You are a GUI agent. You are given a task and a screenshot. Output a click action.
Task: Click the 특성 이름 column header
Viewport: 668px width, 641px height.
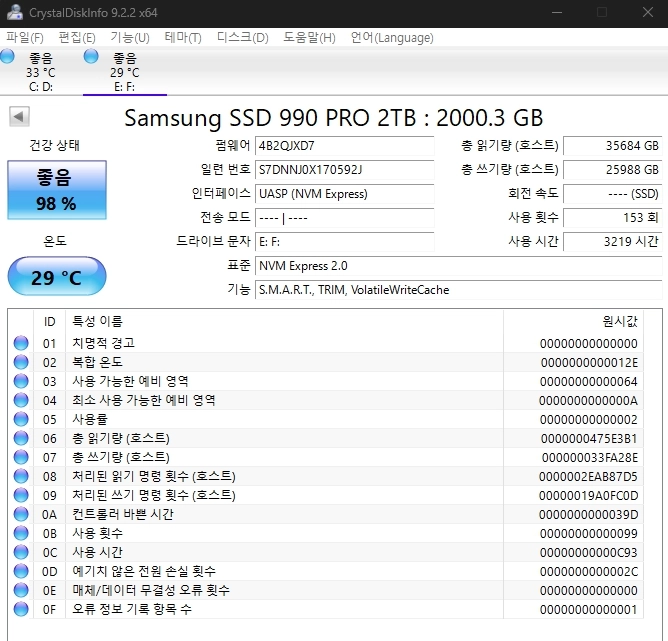[284, 322]
